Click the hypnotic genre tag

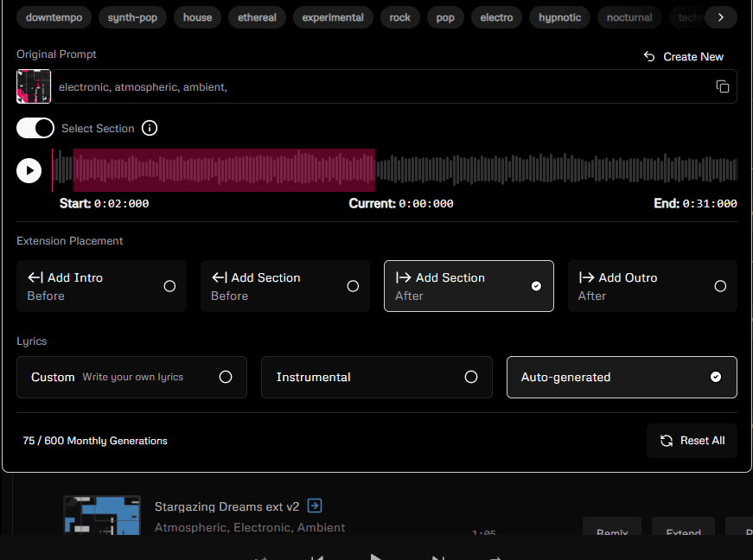tap(560, 17)
